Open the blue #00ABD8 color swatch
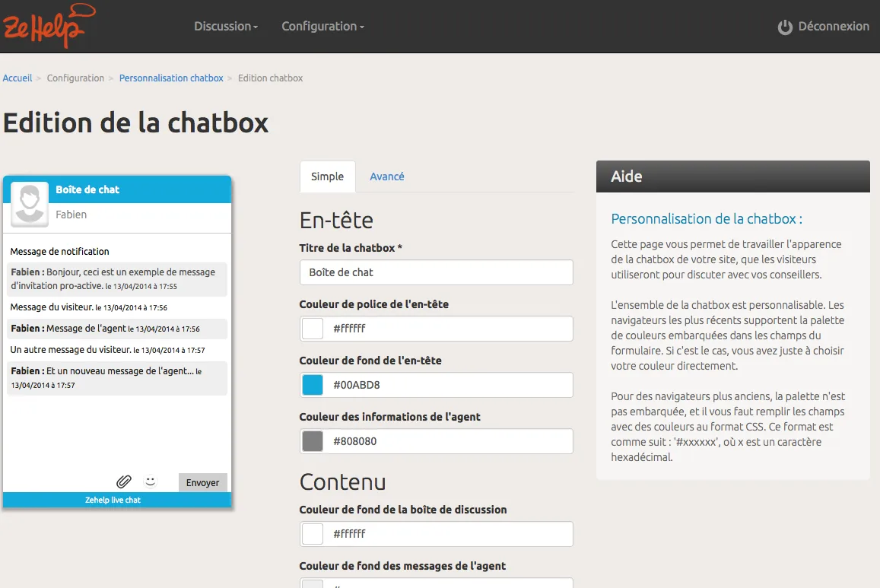The image size is (880, 588). (313, 385)
